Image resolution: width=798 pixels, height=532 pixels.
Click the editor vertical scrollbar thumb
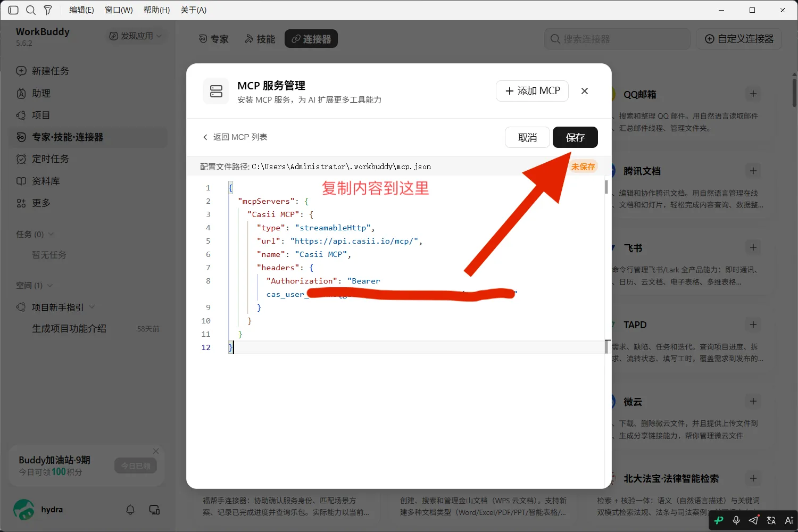[x=606, y=187]
